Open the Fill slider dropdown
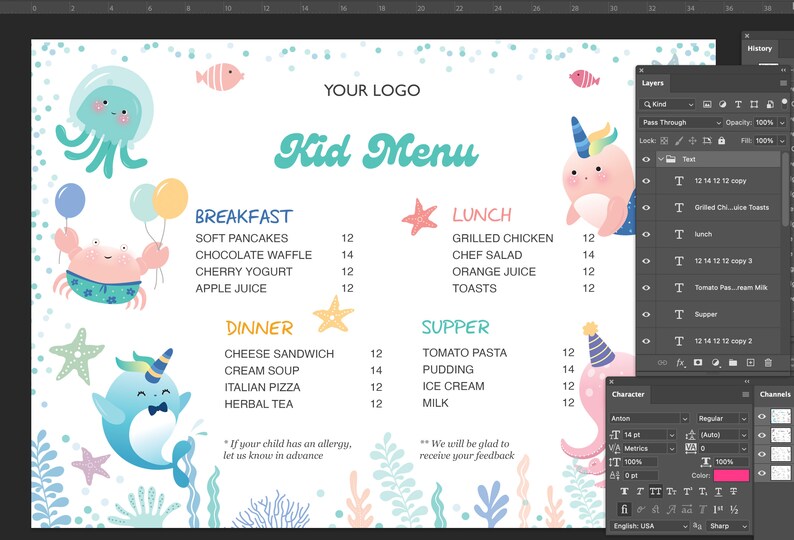 click(x=782, y=141)
